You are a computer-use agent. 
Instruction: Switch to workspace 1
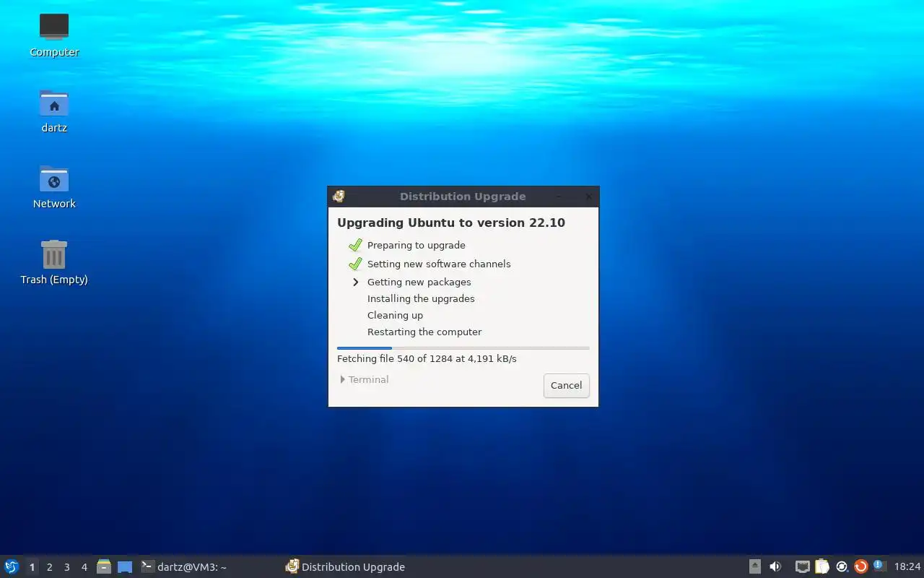[32, 567]
